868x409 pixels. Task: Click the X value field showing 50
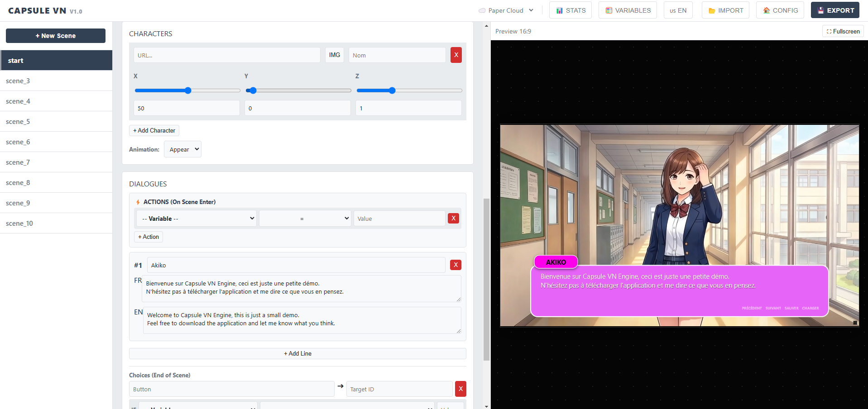click(x=187, y=108)
